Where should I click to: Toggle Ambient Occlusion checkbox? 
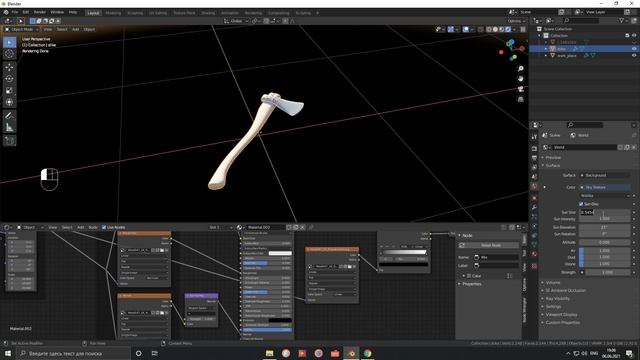[548, 291]
